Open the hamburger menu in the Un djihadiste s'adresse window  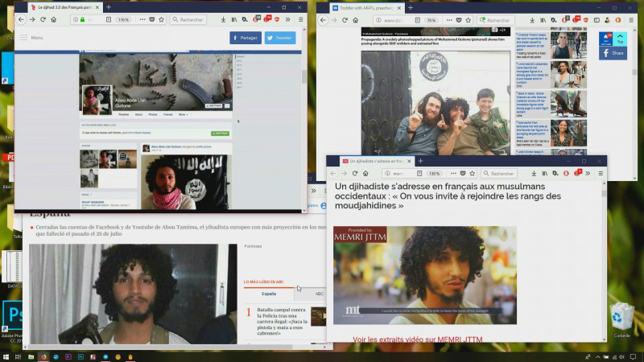click(601, 173)
